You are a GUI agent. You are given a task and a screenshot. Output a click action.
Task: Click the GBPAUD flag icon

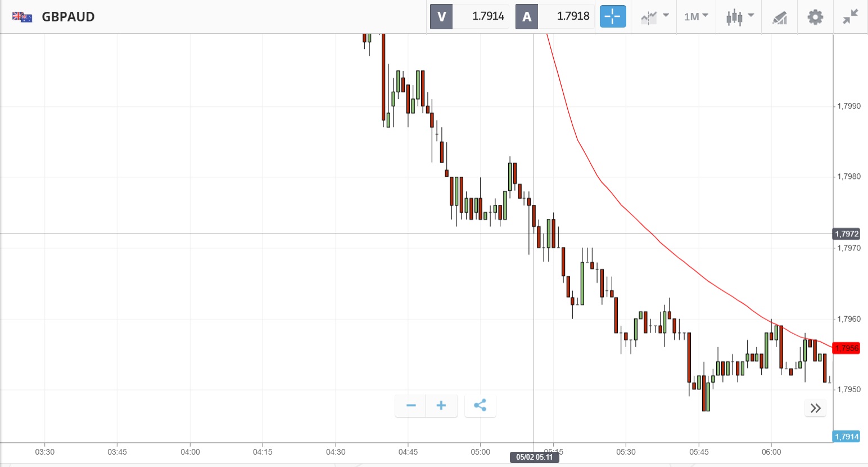coord(22,17)
